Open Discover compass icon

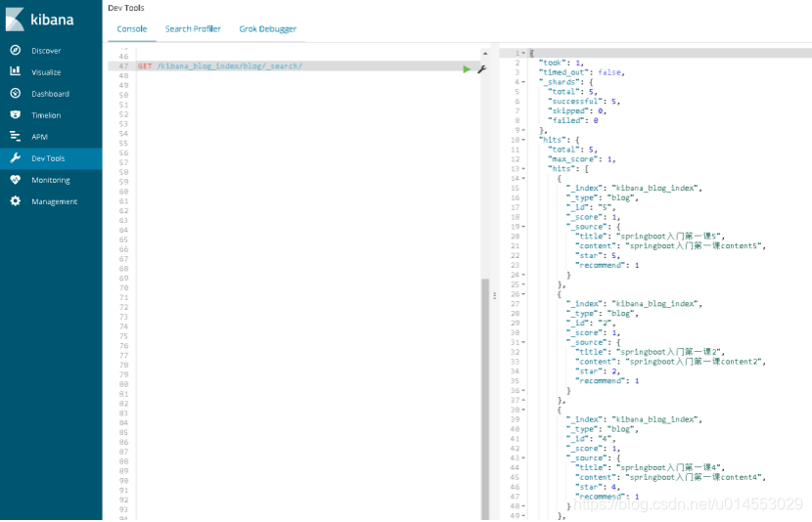pyautogui.click(x=16, y=50)
